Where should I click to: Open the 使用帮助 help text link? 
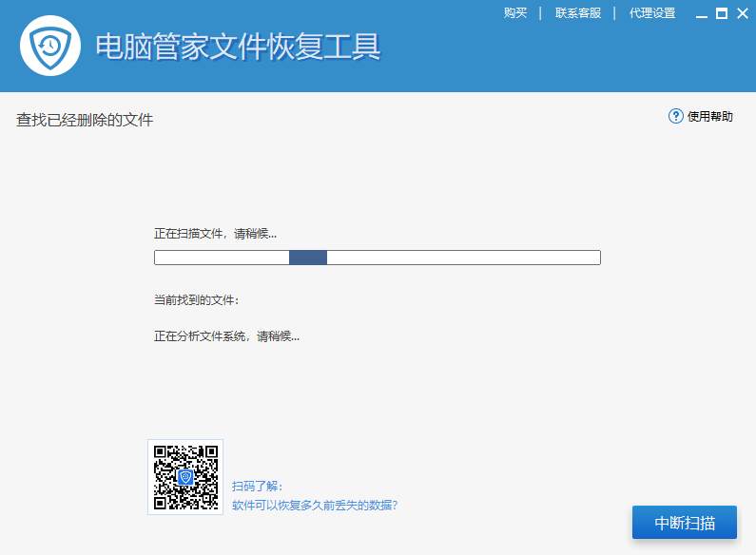709,117
